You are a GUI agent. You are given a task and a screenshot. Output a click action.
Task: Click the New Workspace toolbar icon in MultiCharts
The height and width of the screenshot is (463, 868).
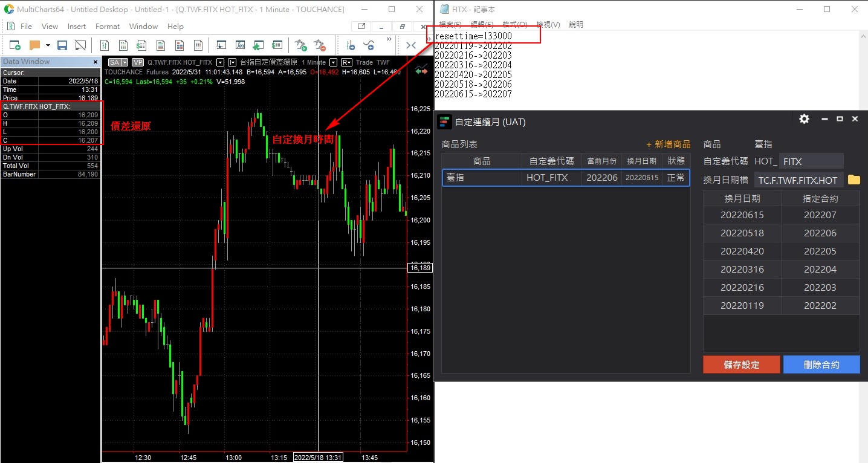tap(15, 45)
